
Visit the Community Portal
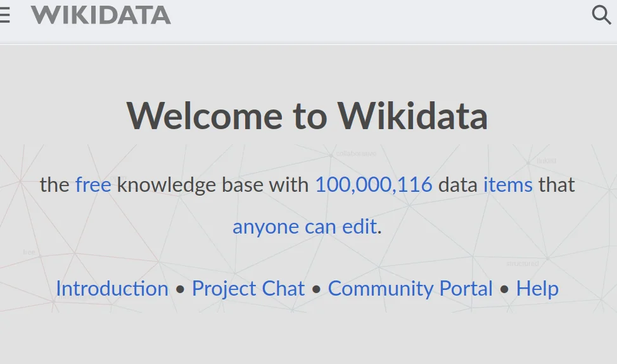[410, 289]
